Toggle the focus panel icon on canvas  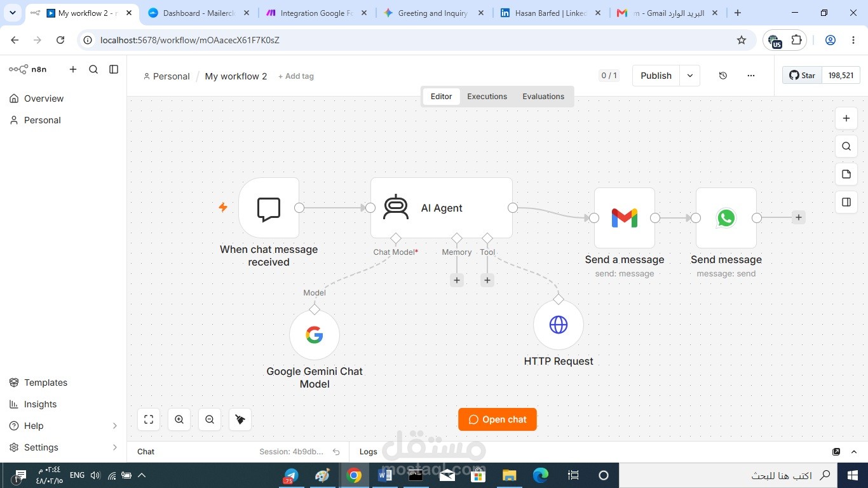pyautogui.click(x=846, y=202)
